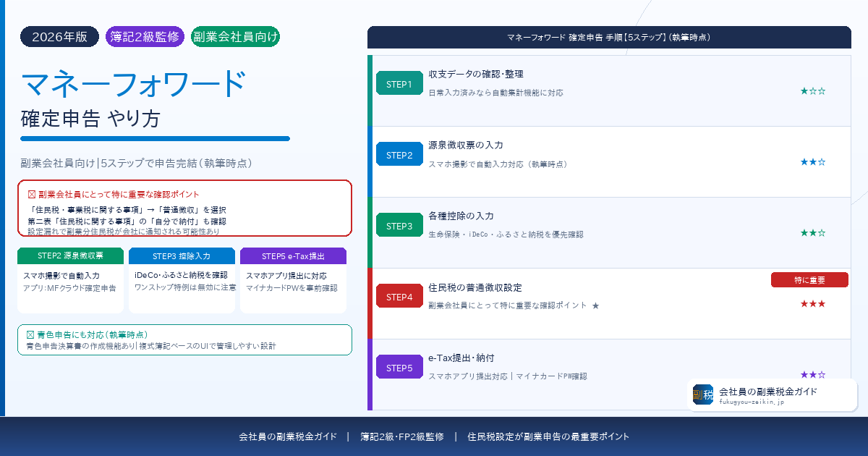The height and width of the screenshot is (456, 868).
Task: Select the STEP3 badge next to 各種控除の入力
Action: tap(399, 224)
